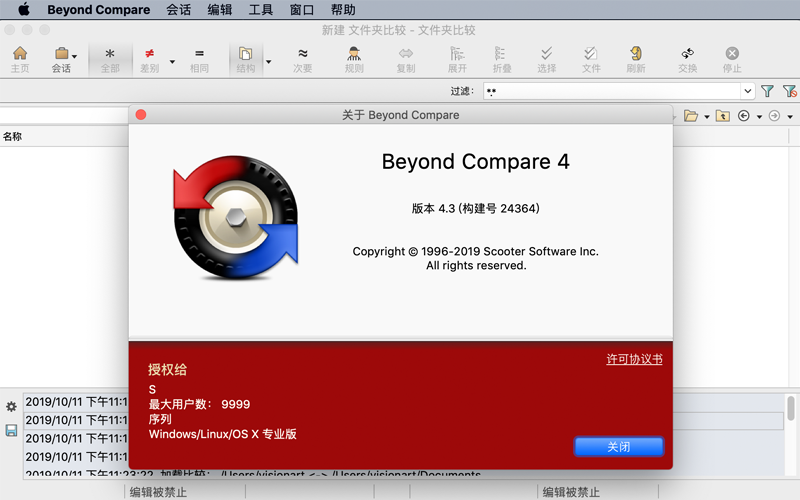Click the Beyond Compare logo in About dialog

pyautogui.click(x=235, y=218)
